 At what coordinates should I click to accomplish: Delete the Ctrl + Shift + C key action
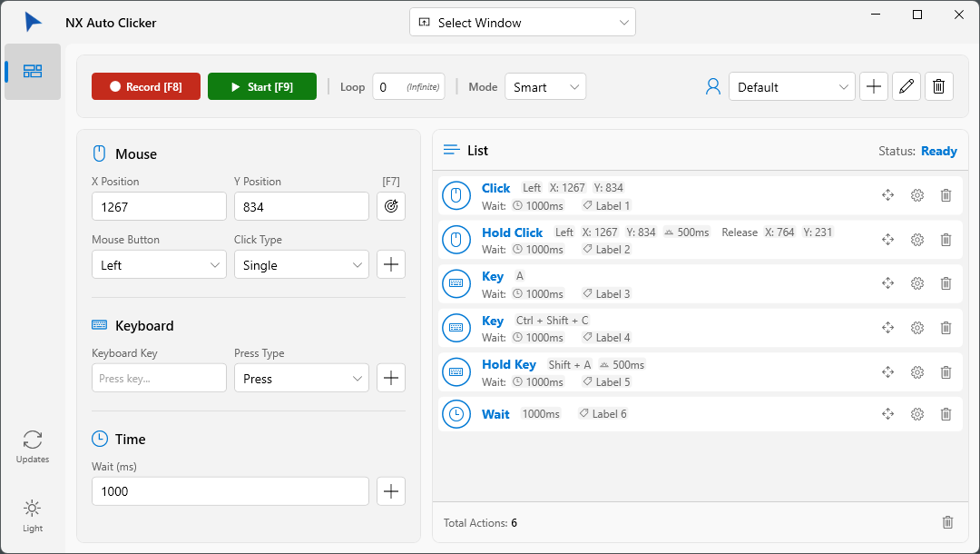[x=946, y=328]
